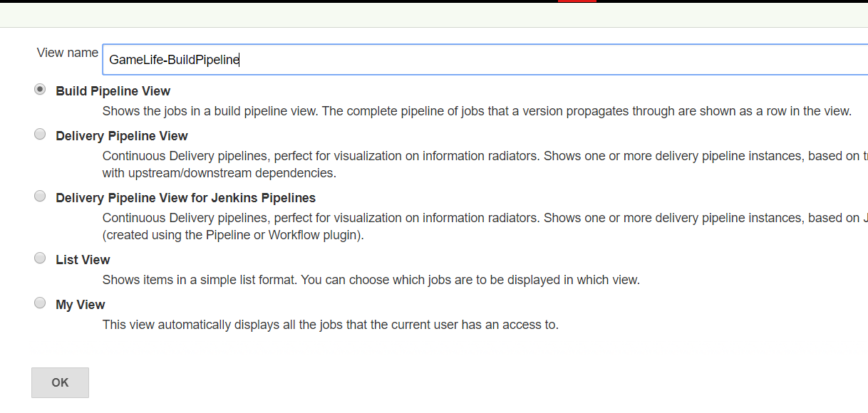Click "Delivery Pipeline View for Jenkins Pipelines" label
Image resolution: width=868 pixels, height=413 pixels.
tap(185, 198)
